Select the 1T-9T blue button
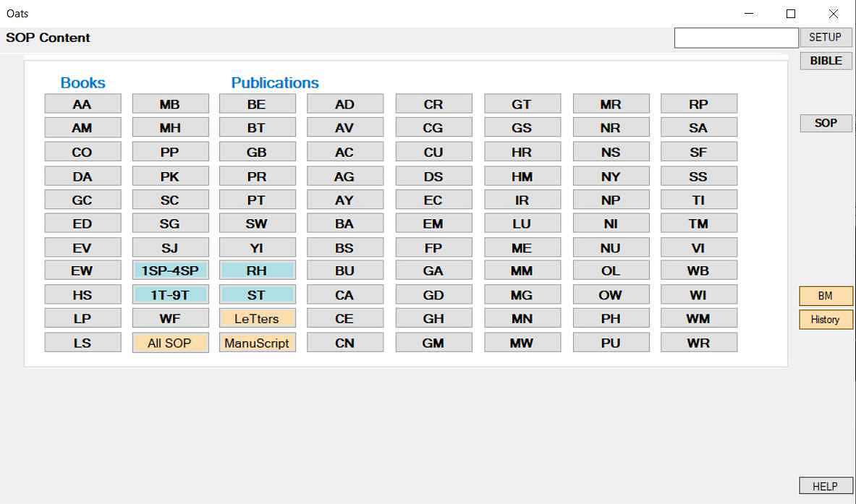 [x=170, y=294]
